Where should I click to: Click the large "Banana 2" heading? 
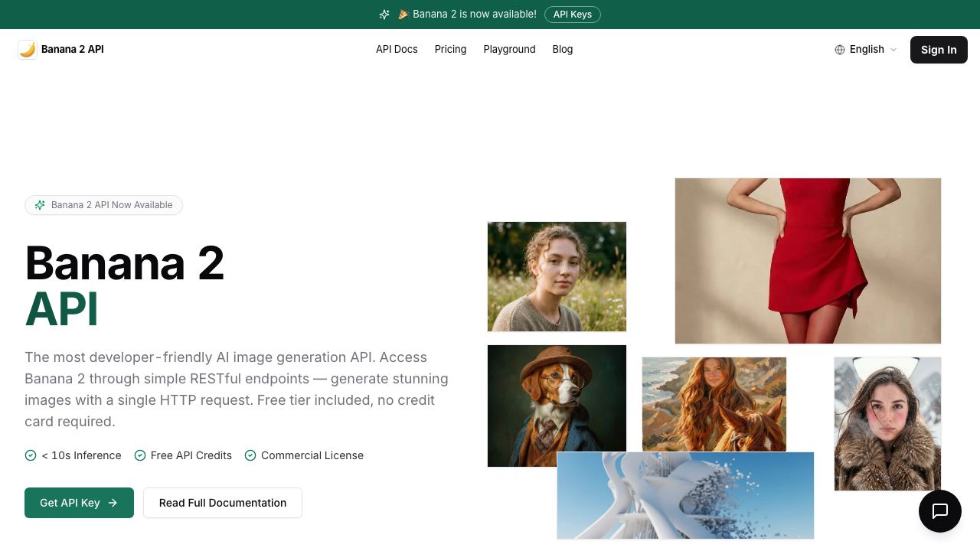(125, 263)
